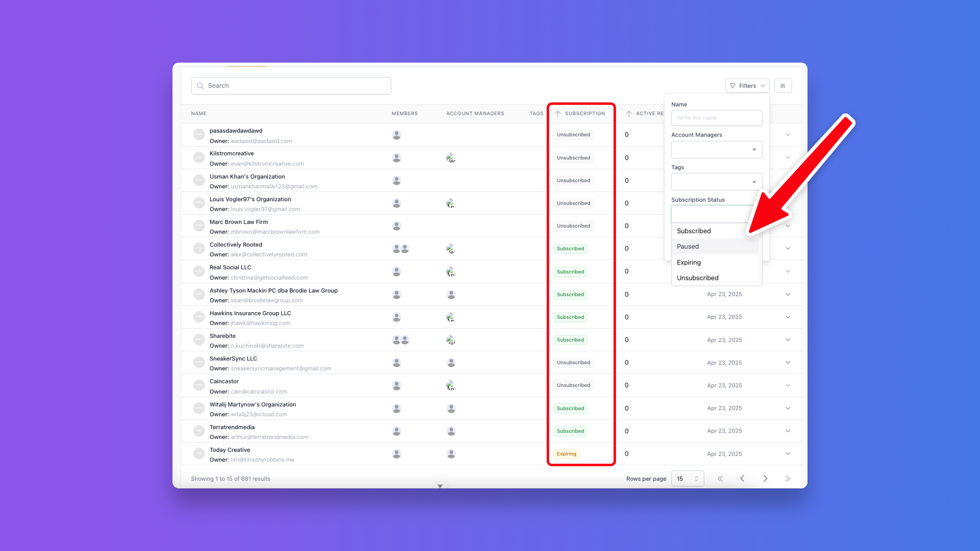The width and height of the screenshot is (980, 551).
Task: Click the Subscription column sort arrow
Action: [558, 114]
